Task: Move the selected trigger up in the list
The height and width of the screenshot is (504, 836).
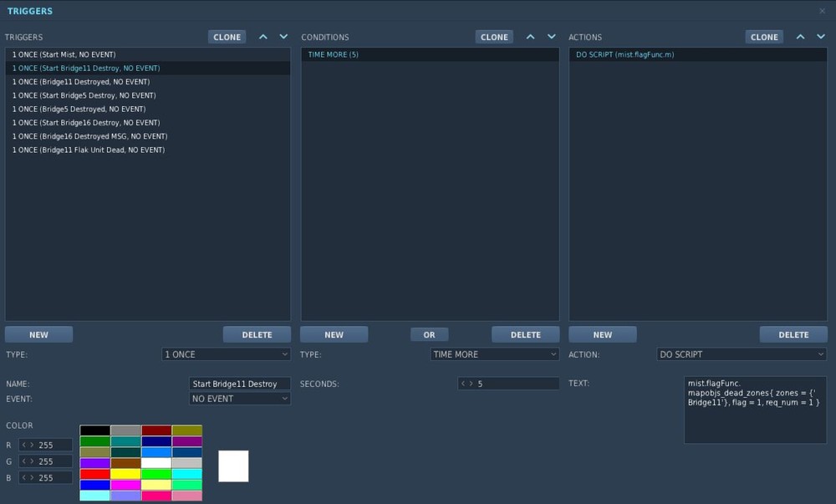Action: pos(263,37)
